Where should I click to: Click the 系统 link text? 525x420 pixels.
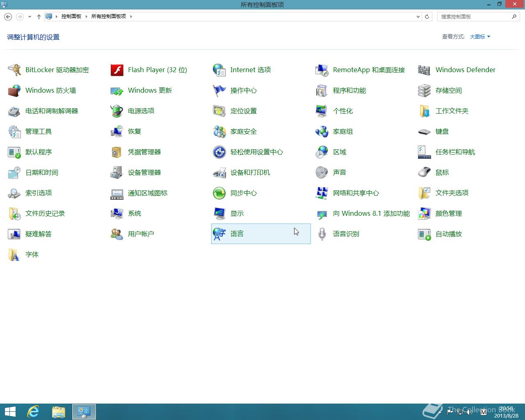pyautogui.click(x=135, y=213)
